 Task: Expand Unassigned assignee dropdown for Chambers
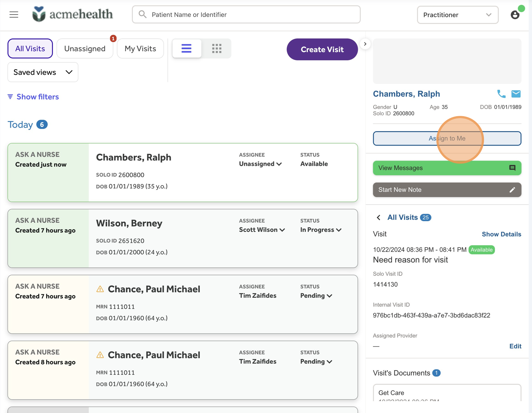[260, 164]
